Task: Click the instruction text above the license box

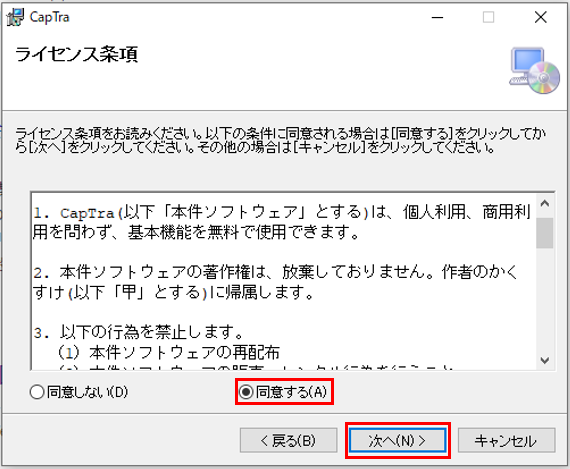Action: pos(280,140)
